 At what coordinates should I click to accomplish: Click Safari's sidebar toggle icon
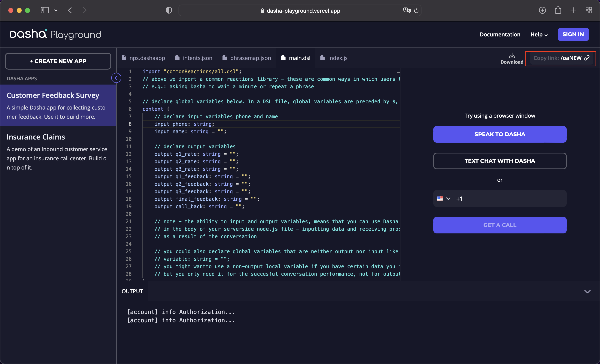coord(45,10)
